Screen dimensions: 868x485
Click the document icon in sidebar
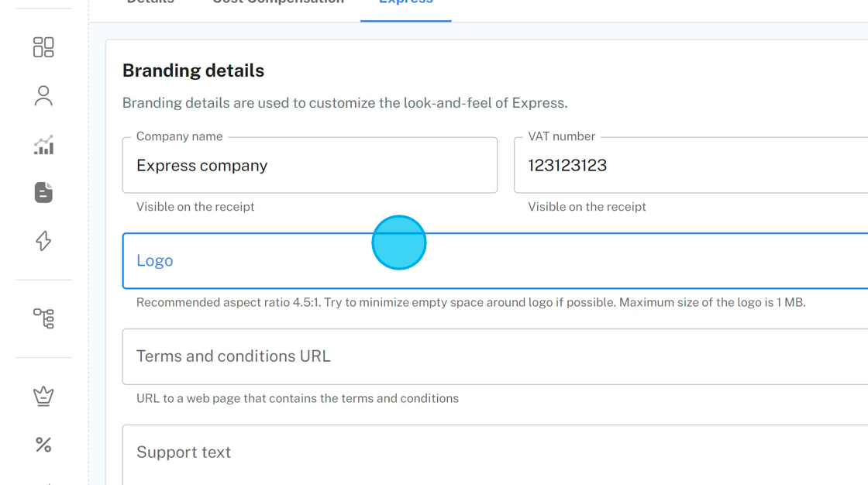[43, 193]
